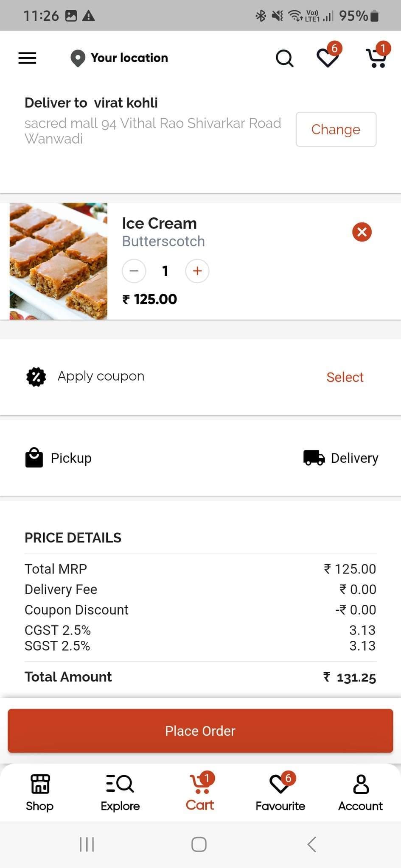Tap the coupon percent badge icon
Viewport: 401px width, 868px height.
click(x=36, y=377)
